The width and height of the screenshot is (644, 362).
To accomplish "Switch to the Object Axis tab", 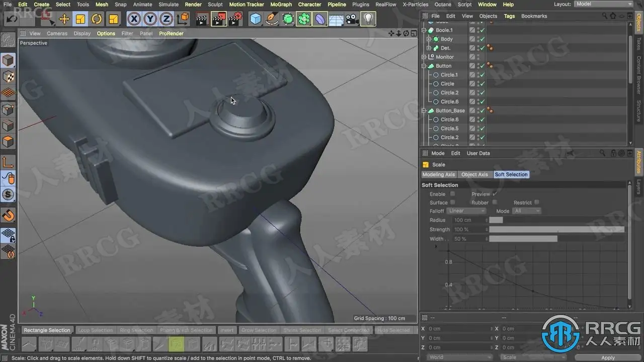I will [x=474, y=174].
